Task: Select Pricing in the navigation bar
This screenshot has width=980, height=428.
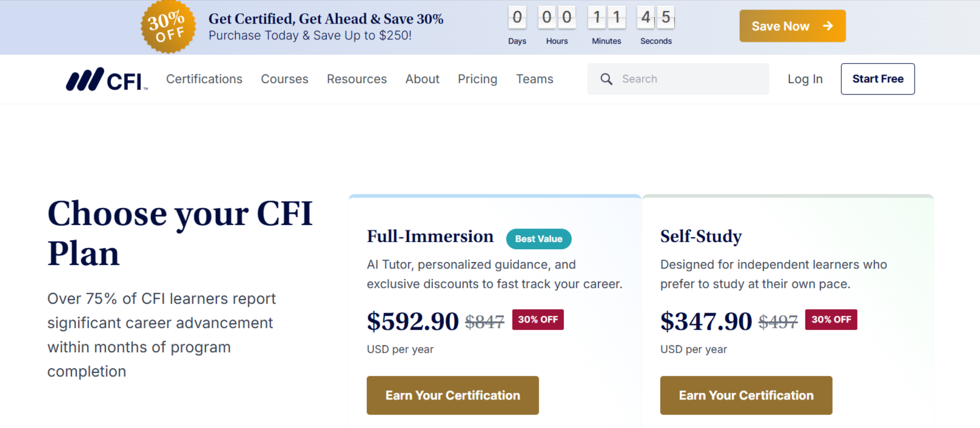Action: 477,79
